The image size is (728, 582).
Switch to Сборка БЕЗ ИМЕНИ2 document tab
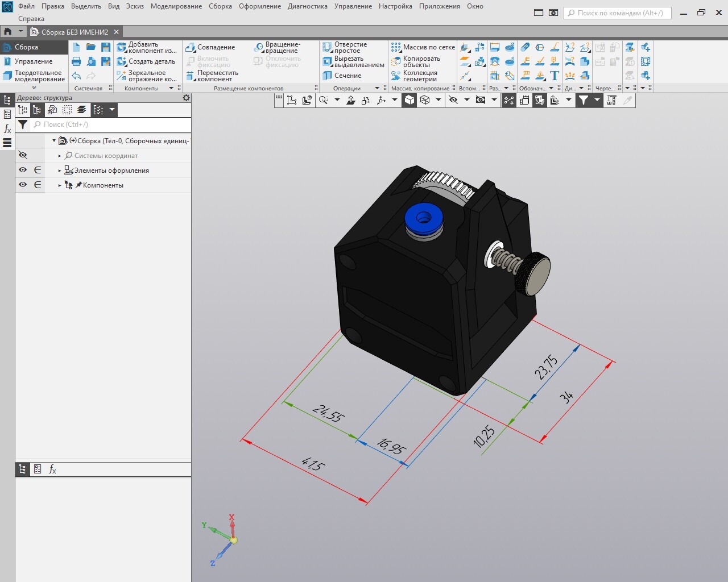coord(74,32)
